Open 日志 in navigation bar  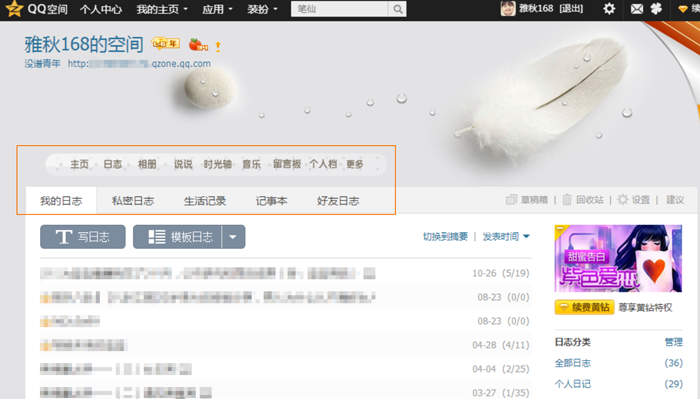pos(112,164)
